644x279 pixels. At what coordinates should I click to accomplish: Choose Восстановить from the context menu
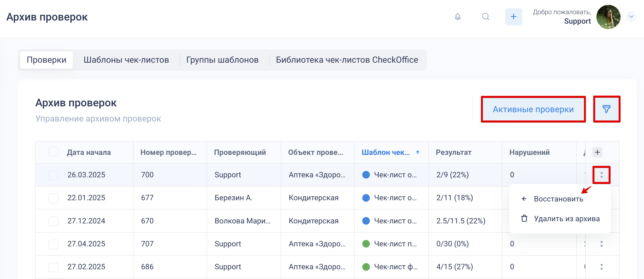pyautogui.click(x=558, y=199)
